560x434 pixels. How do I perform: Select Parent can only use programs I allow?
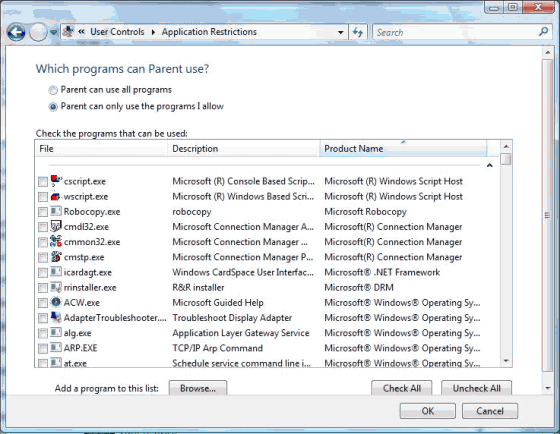click(53, 107)
